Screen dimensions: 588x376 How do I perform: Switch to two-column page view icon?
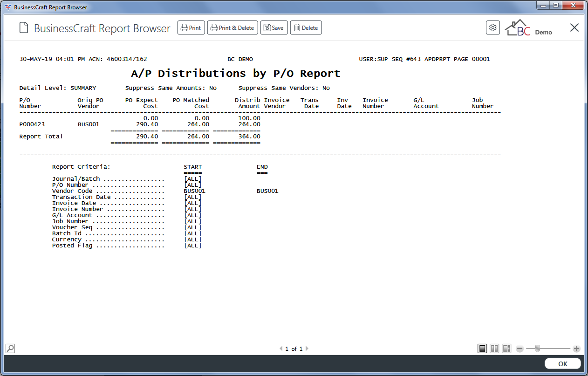494,349
